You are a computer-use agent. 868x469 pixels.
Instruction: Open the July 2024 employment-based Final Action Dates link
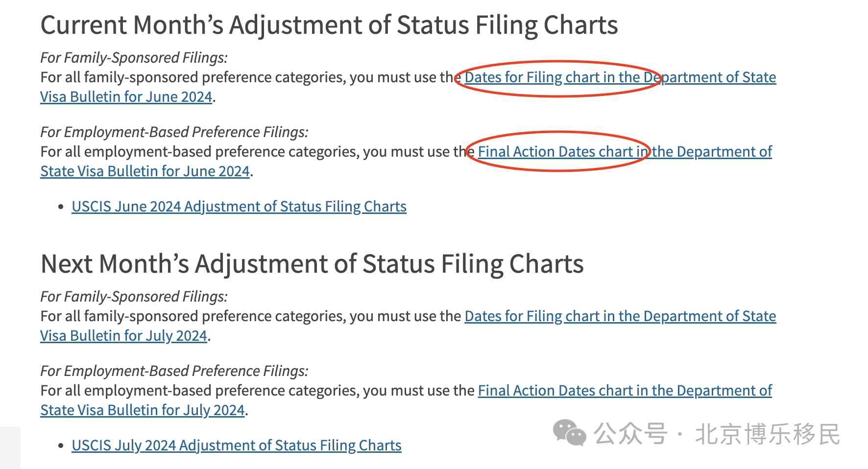point(625,391)
